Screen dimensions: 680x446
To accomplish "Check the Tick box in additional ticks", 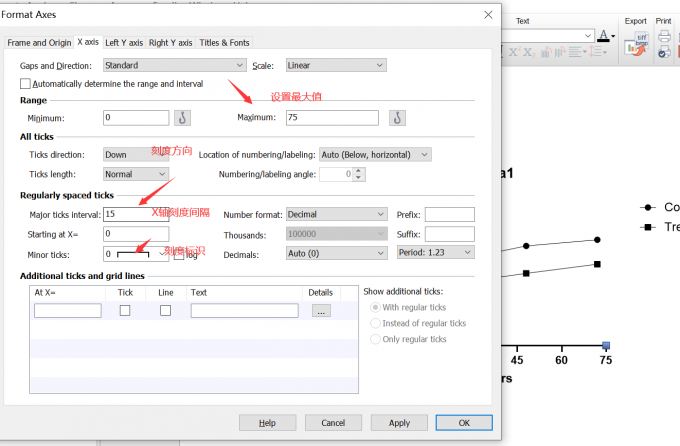I will pyautogui.click(x=125, y=311).
